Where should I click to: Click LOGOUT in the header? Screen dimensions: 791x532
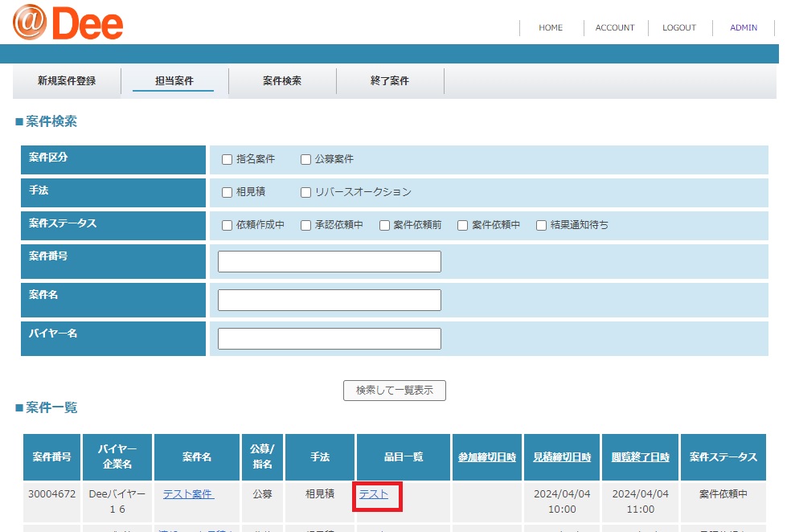tap(679, 28)
